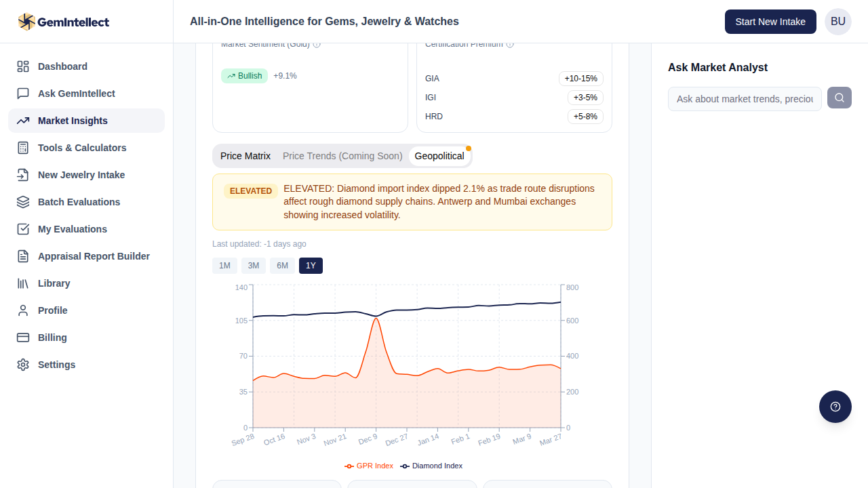Click the Billing card icon

23,338
